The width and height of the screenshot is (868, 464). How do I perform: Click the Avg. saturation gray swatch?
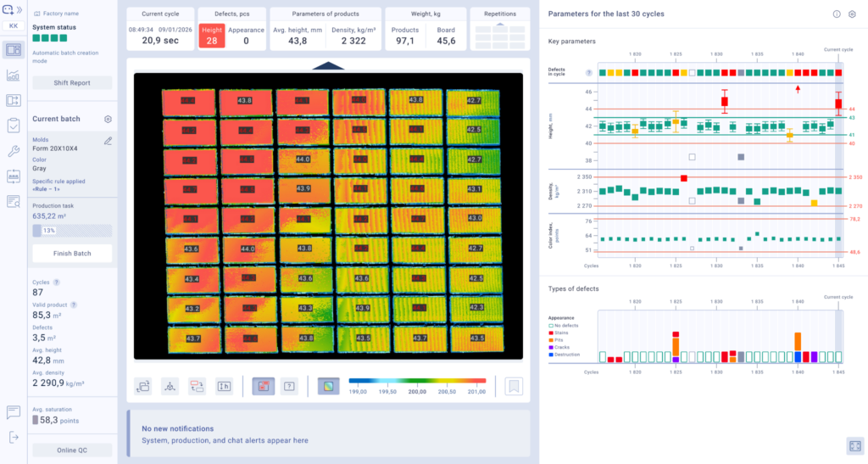(35, 420)
